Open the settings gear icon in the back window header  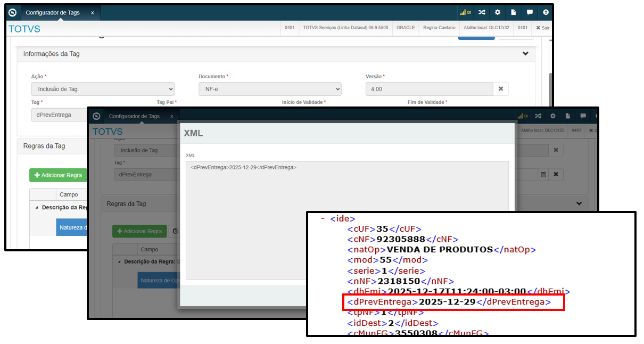(498, 12)
